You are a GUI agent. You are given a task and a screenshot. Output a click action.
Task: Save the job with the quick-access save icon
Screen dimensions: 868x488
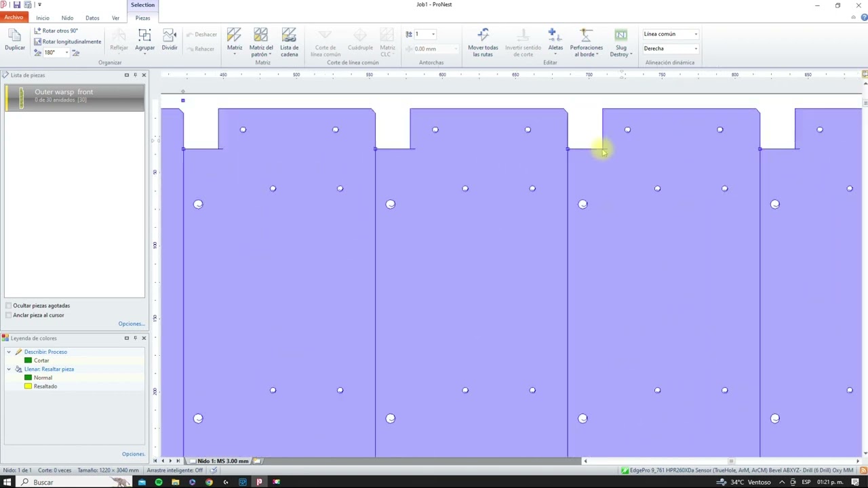pyautogui.click(x=17, y=5)
